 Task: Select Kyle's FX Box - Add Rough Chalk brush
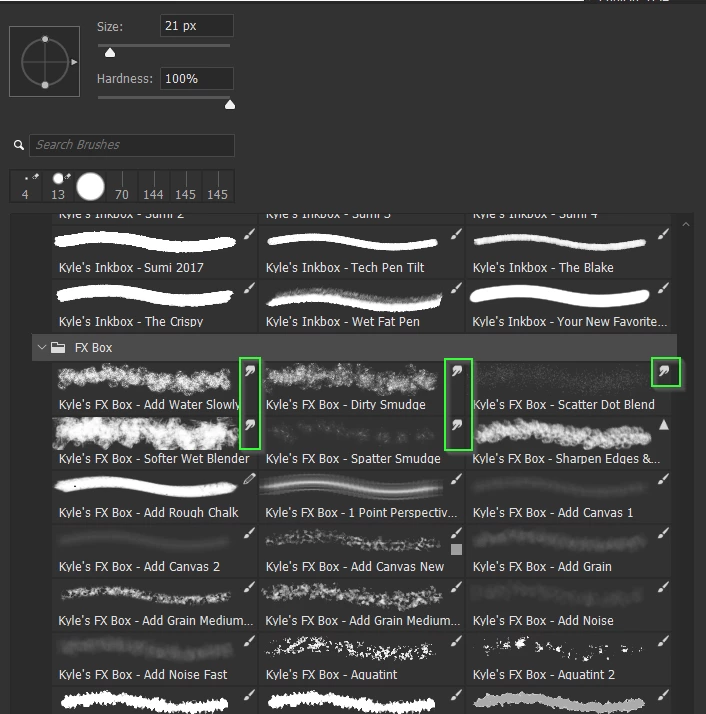click(x=154, y=496)
